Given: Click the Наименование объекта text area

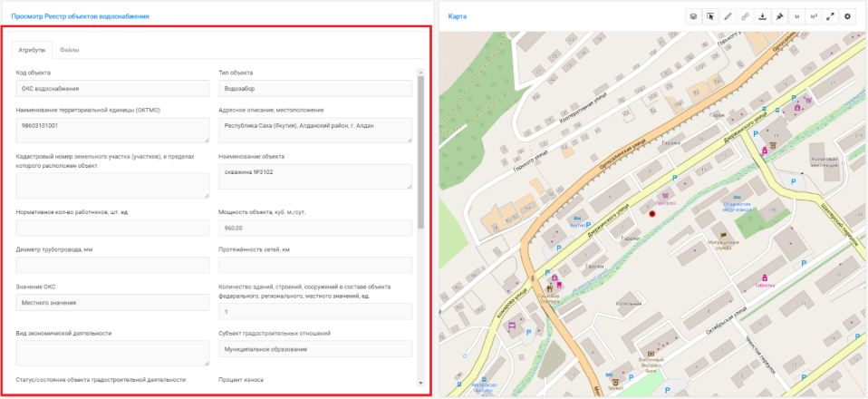Looking at the screenshot, I should click(x=314, y=176).
